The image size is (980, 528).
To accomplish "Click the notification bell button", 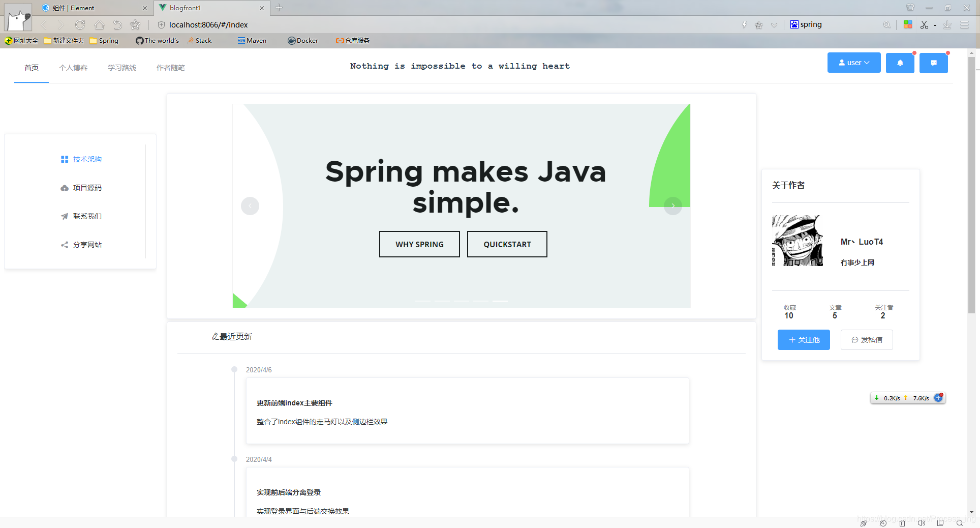I will pyautogui.click(x=900, y=63).
